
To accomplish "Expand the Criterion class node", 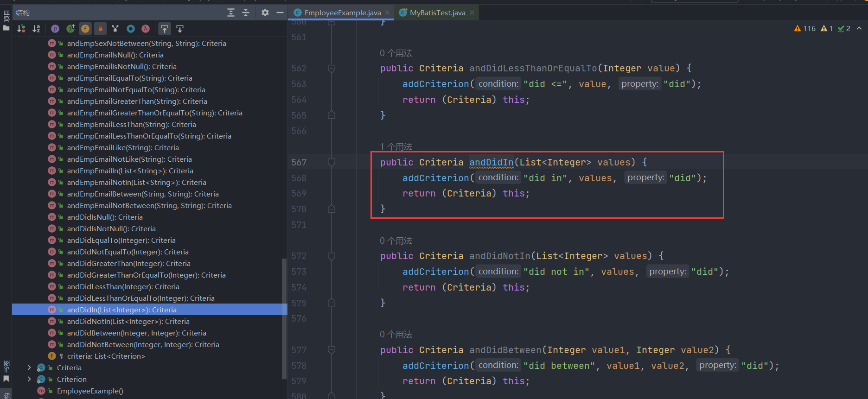I will pyautogui.click(x=29, y=379).
